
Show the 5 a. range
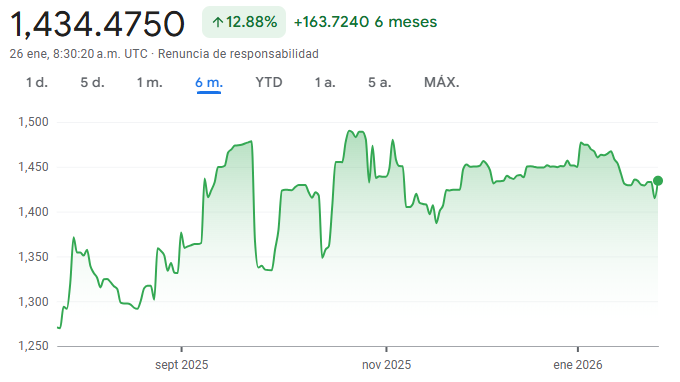click(380, 82)
